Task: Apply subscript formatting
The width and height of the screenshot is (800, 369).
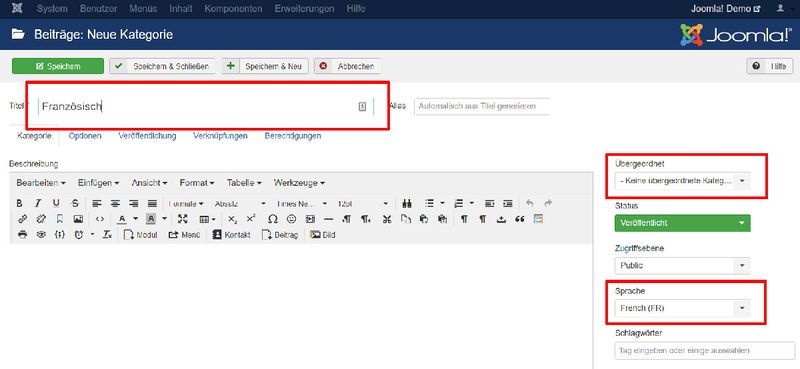Action: (x=233, y=219)
